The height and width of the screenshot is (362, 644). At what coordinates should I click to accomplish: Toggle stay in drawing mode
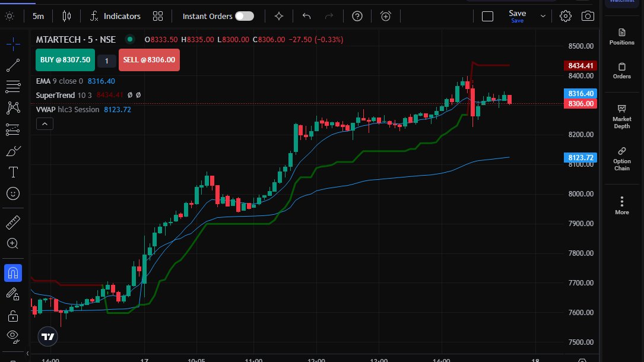click(x=13, y=294)
